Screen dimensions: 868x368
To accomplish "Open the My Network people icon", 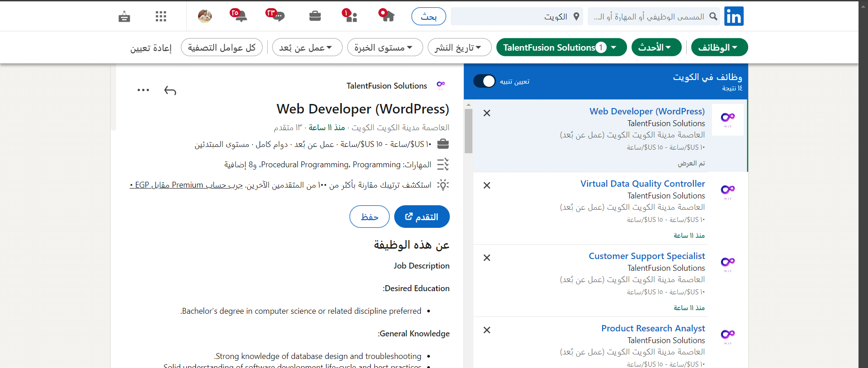I will point(350,15).
